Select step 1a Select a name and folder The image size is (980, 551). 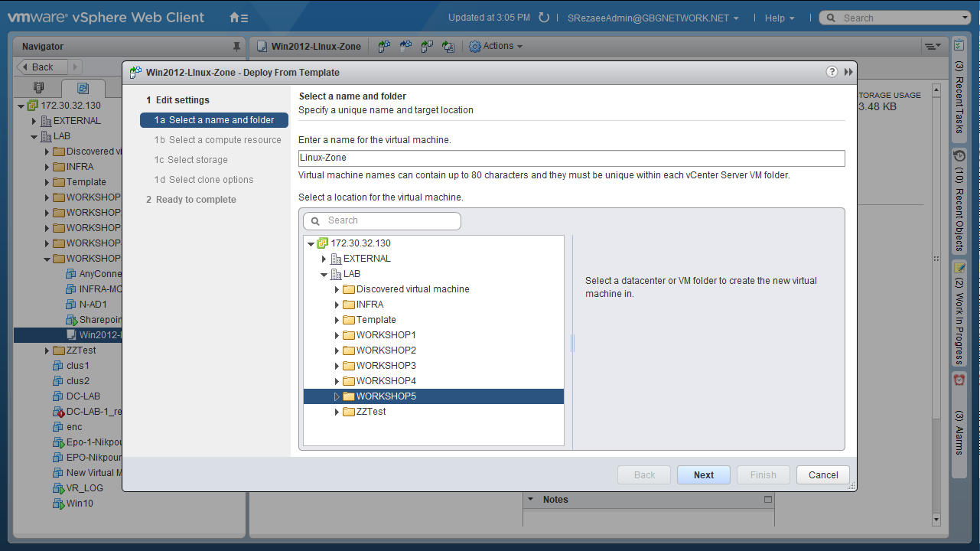tap(214, 120)
